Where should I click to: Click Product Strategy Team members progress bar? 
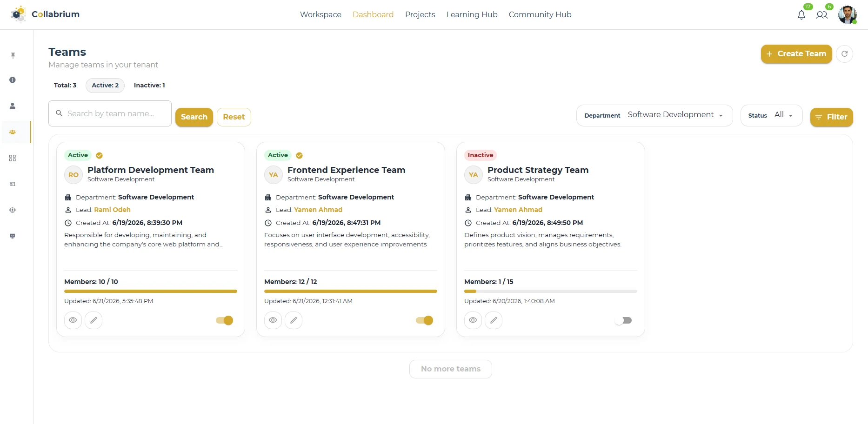coord(551,291)
